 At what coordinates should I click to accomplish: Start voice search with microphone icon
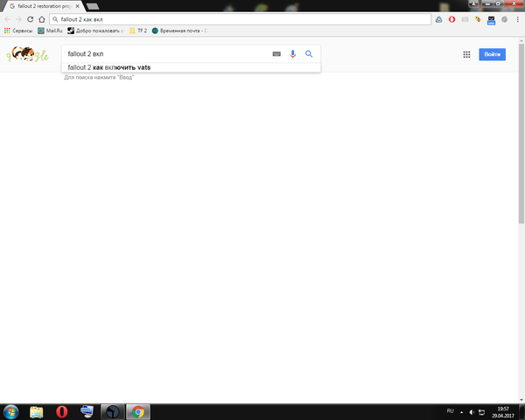292,54
